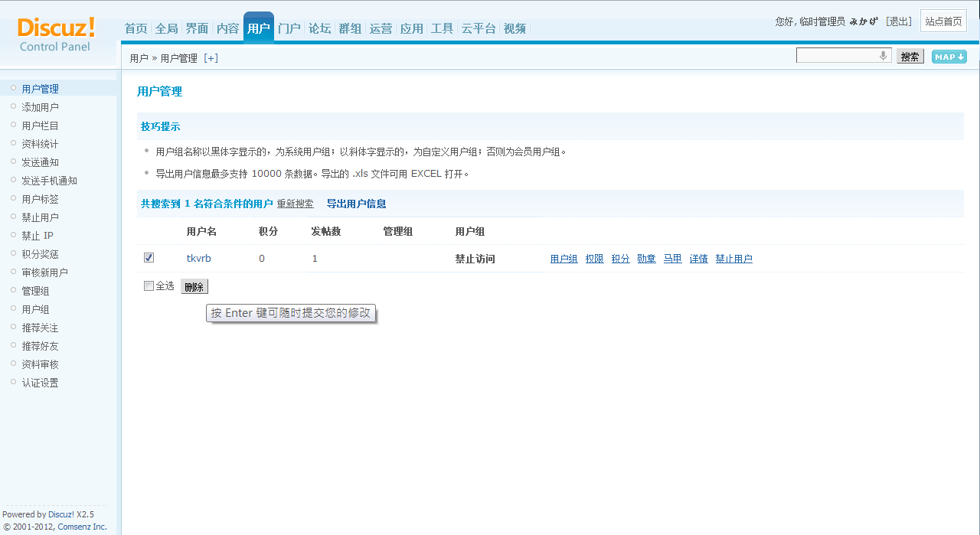Click the 勋章 link for tkvrb
The width and height of the screenshot is (980, 535).
pyautogui.click(x=646, y=259)
